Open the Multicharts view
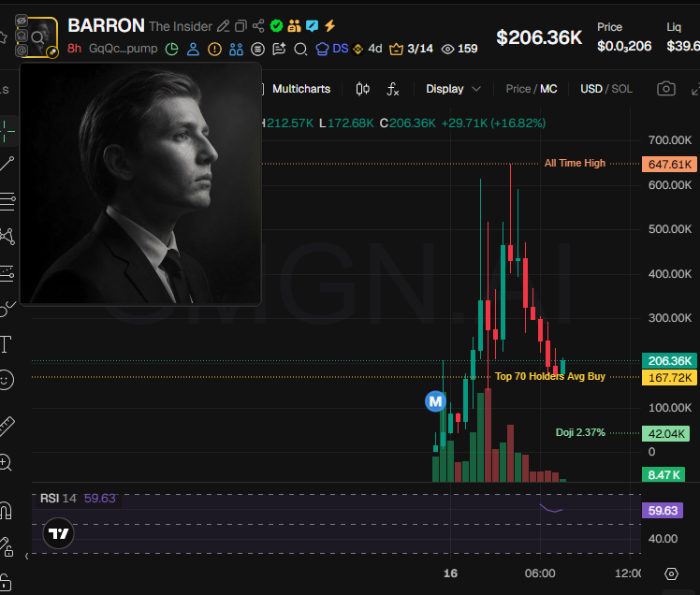 301,89
